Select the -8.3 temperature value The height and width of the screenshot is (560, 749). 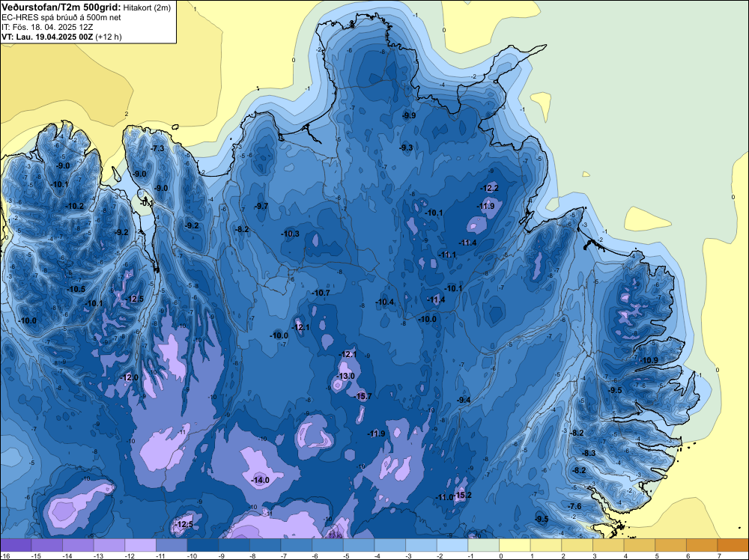pyautogui.click(x=589, y=453)
